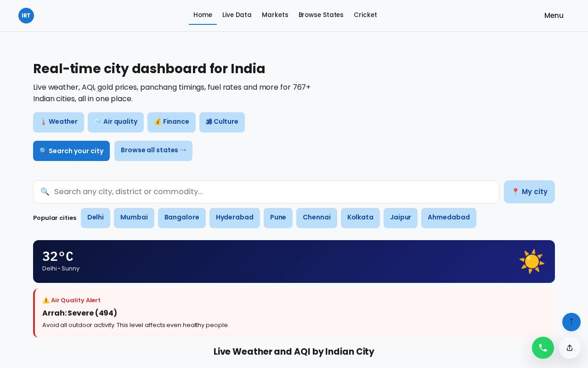Image resolution: width=588 pixels, height=368 pixels.
Task: Go to Markets in navigation
Action: (275, 15)
